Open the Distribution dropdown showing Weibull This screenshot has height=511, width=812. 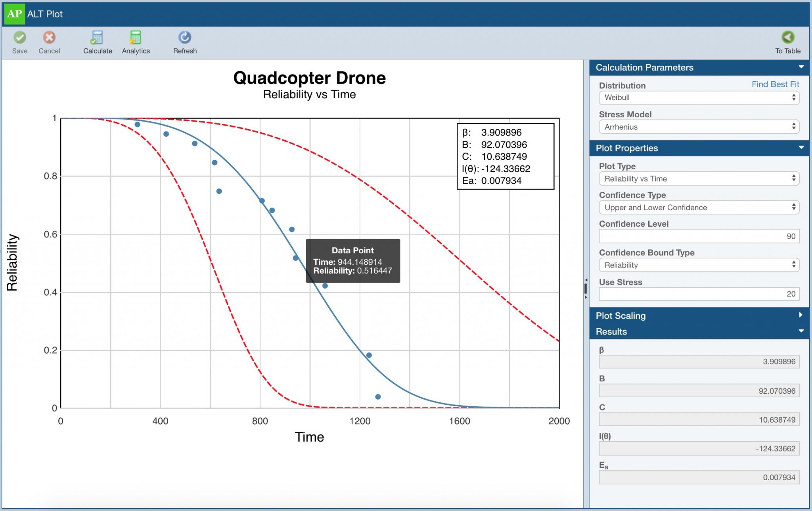[x=699, y=98]
